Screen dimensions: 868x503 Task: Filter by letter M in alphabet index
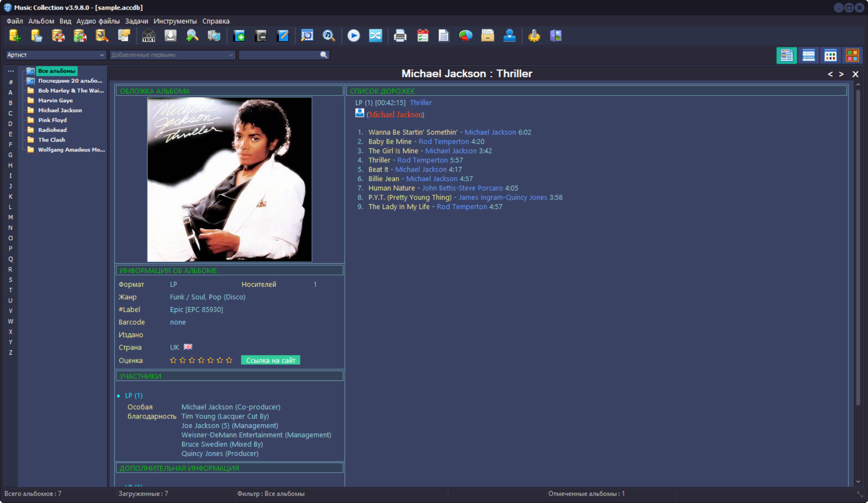click(11, 217)
